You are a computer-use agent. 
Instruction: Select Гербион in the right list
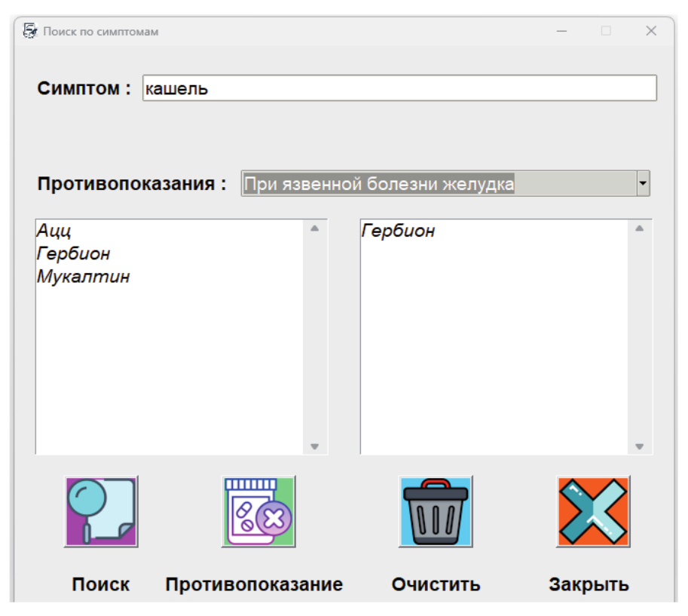[398, 231]
